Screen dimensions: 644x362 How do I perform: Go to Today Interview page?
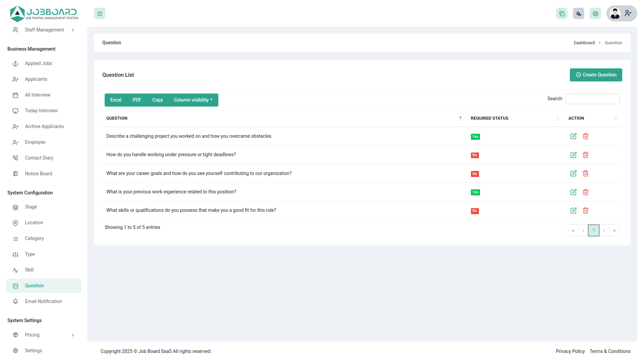(x=41, y=111)
